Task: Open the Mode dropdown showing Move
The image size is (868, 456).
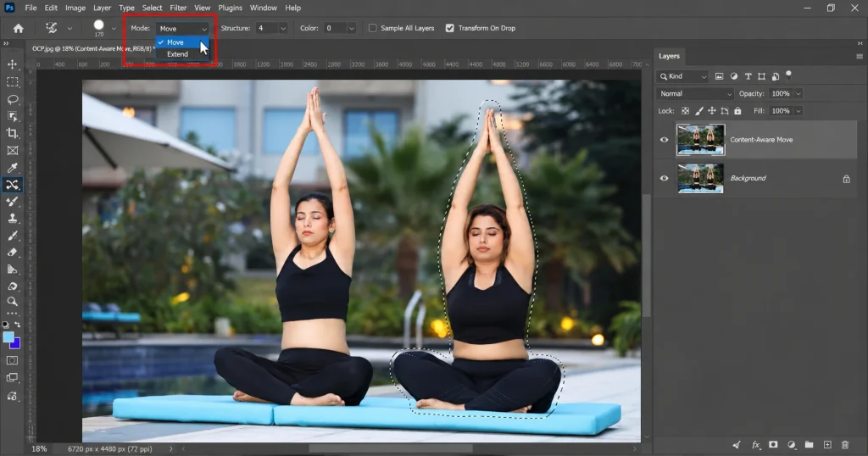Action: (x=182, y=28)
